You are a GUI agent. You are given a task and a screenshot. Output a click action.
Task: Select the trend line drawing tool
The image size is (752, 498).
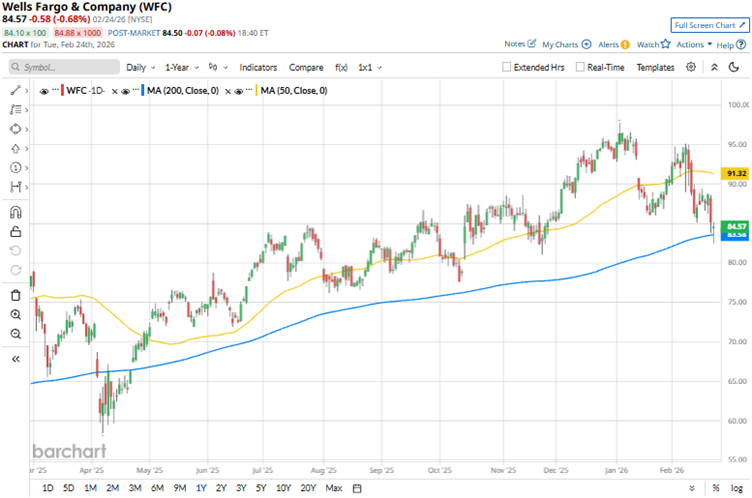pos(16,90)
